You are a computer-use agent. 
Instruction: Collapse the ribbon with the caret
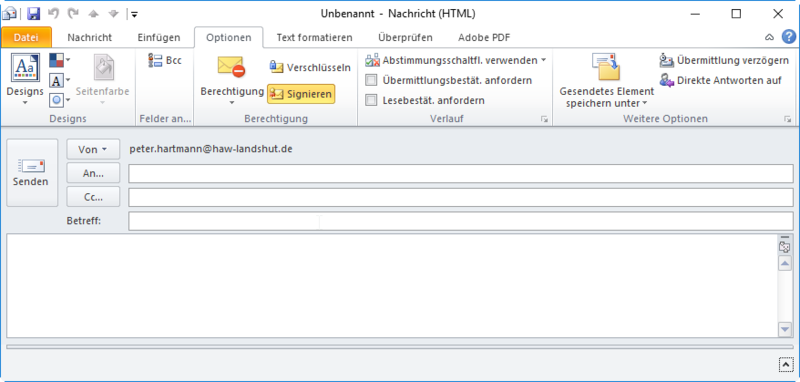769,37
